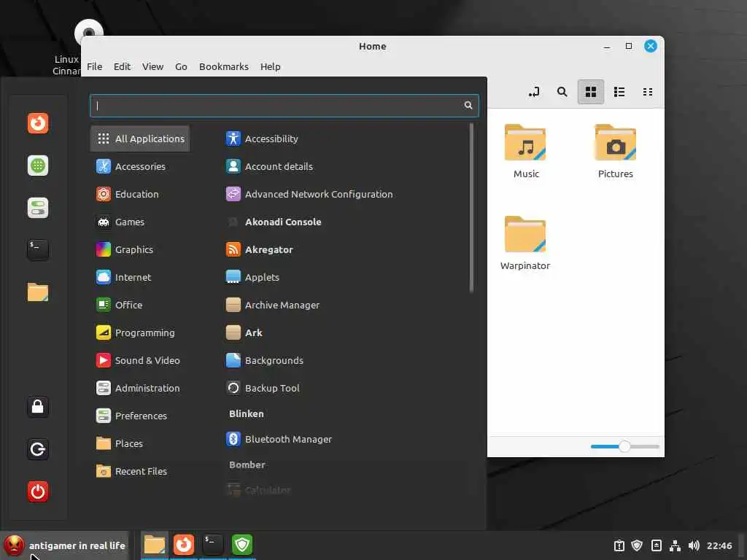
Task: Click the green shield icon in the taskbar
Action: (242, 545)
